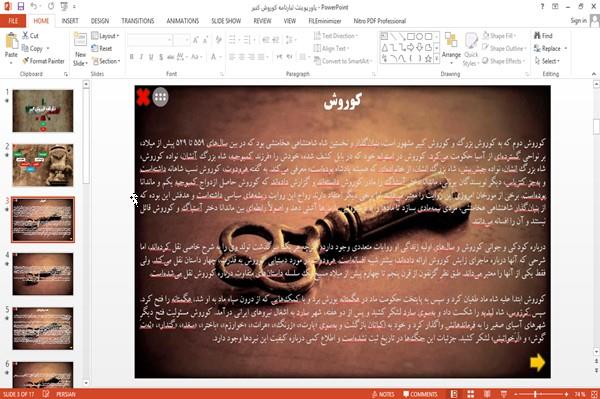600x399 pixels.
Task: Select slide 4 thumbnail
Action: coord(43,274)
